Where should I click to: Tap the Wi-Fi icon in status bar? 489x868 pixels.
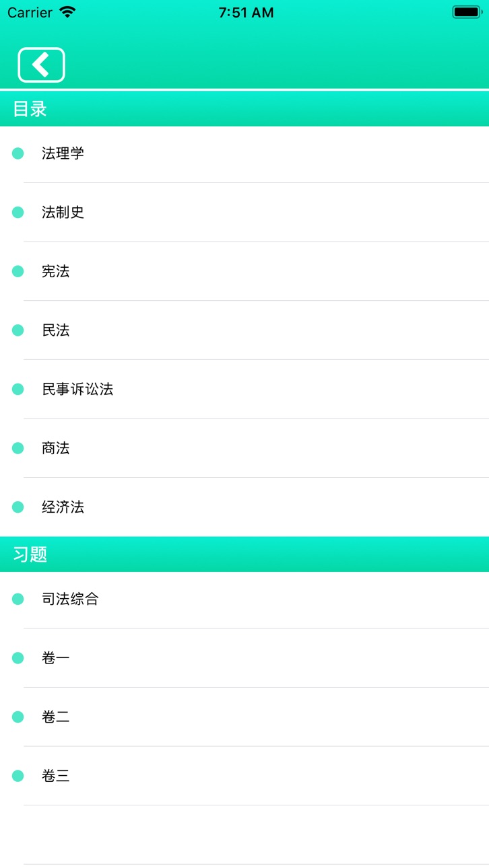67,12
